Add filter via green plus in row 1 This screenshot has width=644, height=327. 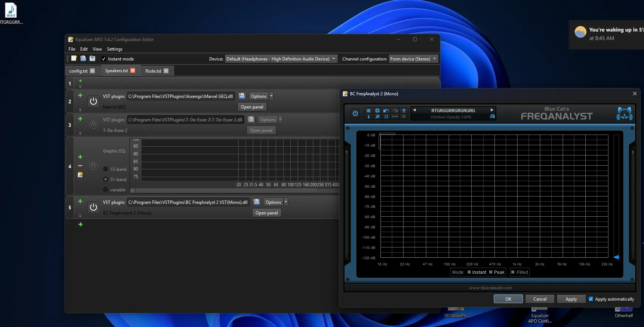pyautogui.click(x=80, y=81)
